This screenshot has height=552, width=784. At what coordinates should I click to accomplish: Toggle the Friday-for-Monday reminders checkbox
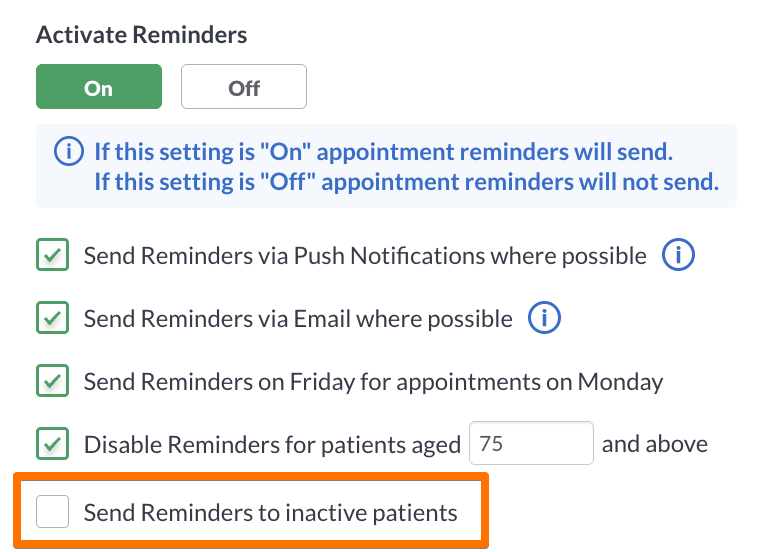[52, 380]
